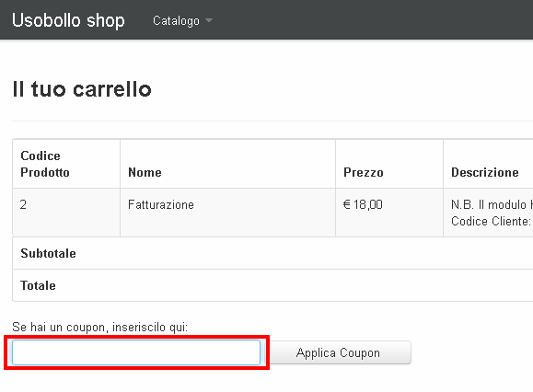This screenshot has width=533, height=392.
Task: Click the Codice Cliente description line
Action: point(492,221)
